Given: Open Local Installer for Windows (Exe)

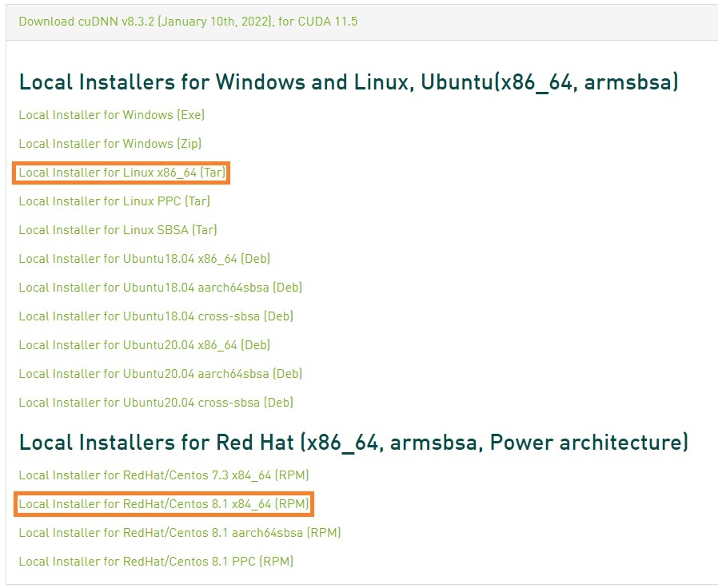Looking at the screenshot, I should tap(112, 115).
